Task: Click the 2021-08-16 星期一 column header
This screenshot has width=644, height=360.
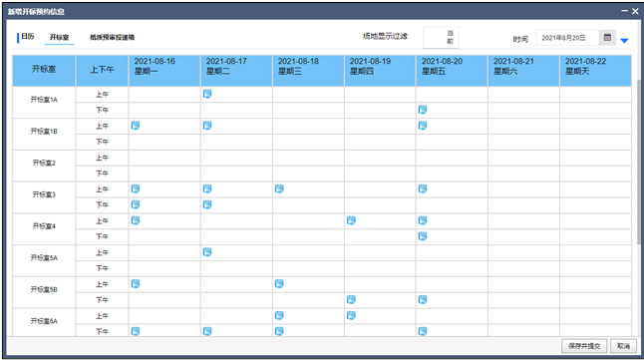Action: (x=164, y=71)
